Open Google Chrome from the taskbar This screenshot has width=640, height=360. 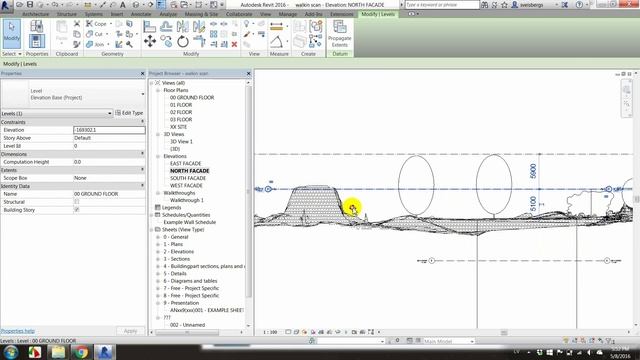coord(81,352)
